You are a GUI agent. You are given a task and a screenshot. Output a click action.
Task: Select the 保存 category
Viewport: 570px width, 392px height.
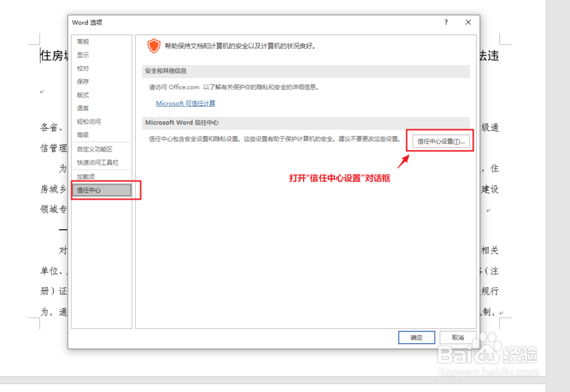click(x=82, y=81)
